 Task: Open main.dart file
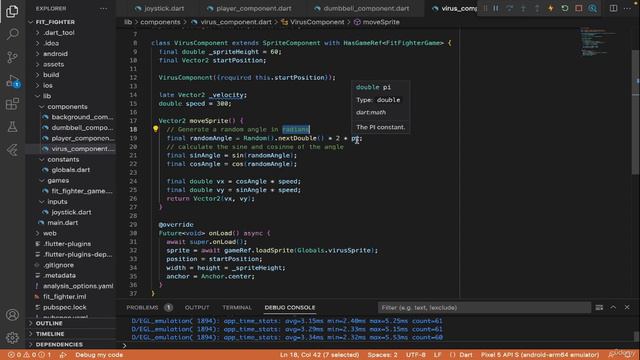(62, 223)
